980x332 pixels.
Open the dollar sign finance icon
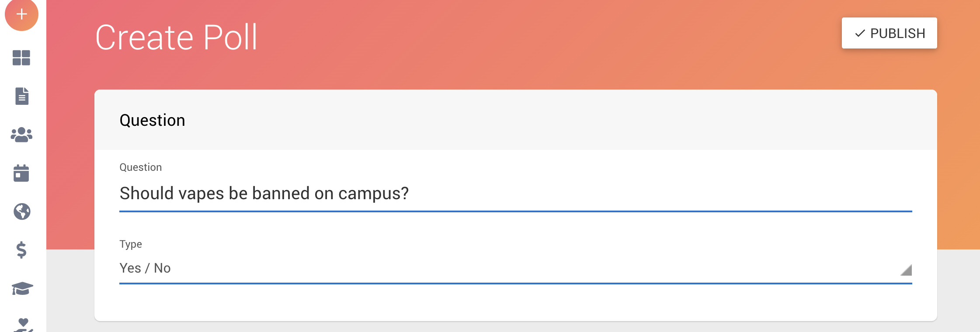tap(21, 250)
